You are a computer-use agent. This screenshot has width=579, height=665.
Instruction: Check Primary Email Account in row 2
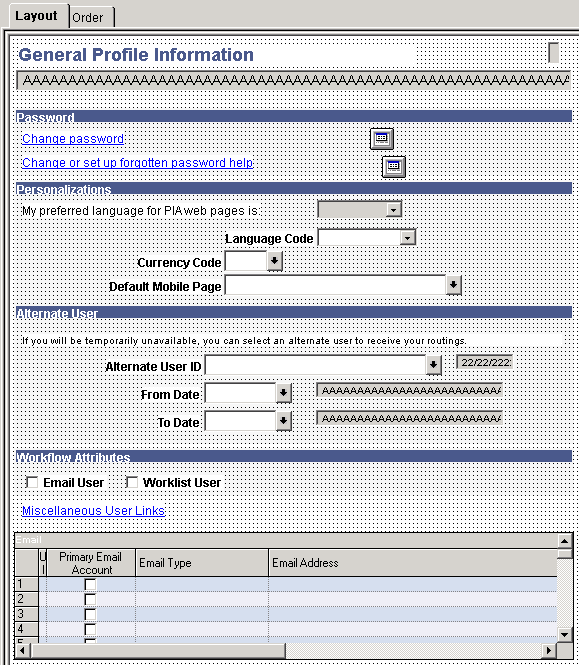point(90,599)
